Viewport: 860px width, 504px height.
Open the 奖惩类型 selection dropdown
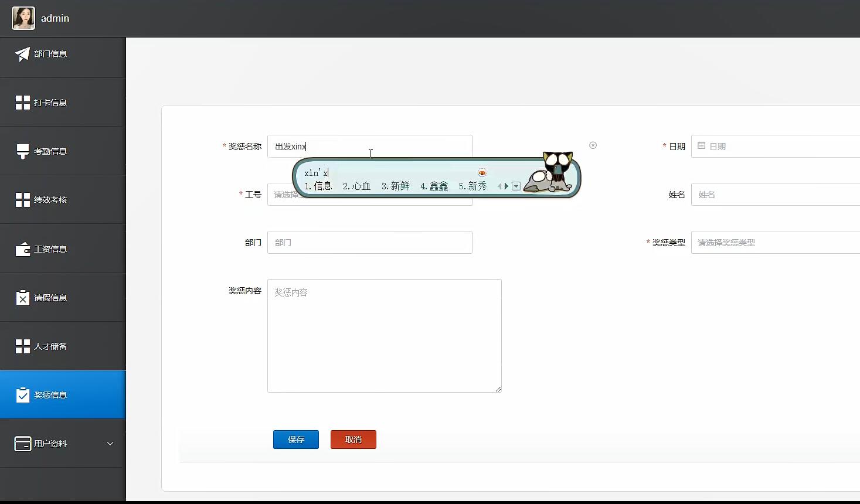[774, 242]
